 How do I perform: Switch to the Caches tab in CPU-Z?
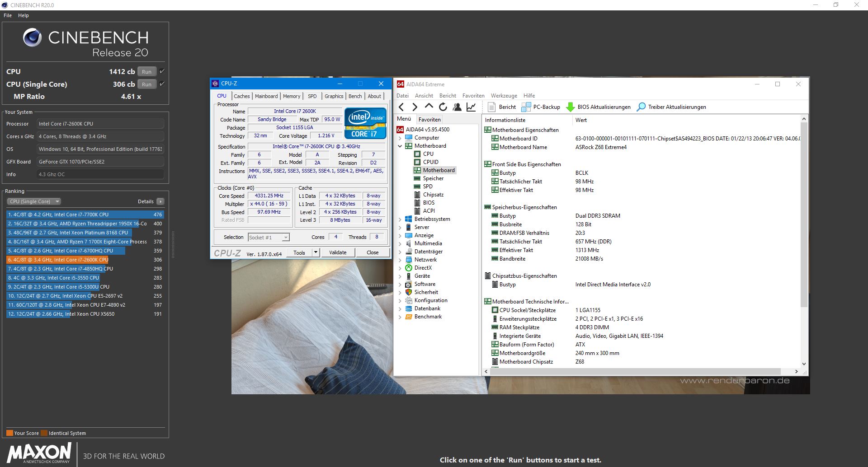(x=242, y=96)
